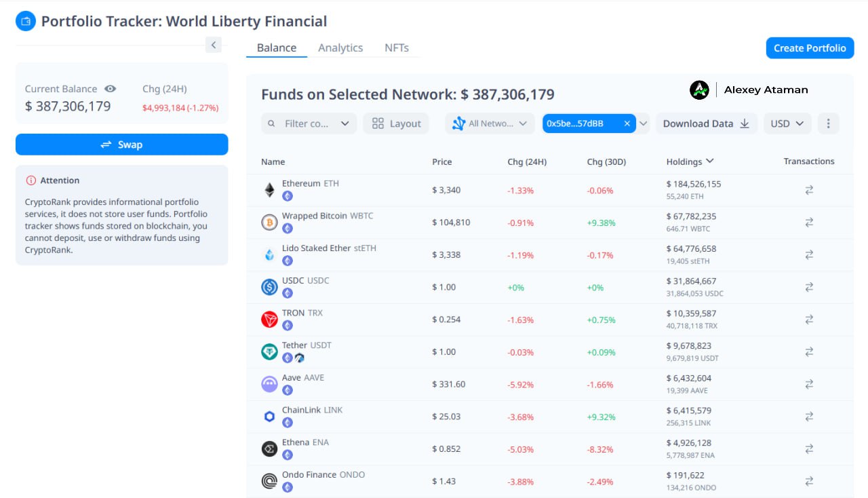Switch to the Balance tab

click(x=277, y=47)
